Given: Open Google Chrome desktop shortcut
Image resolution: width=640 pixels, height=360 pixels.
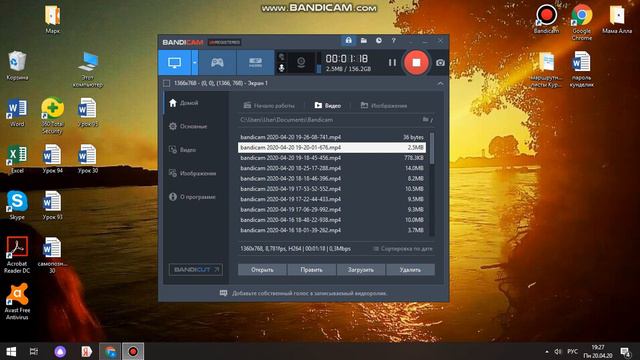Looking at the screenshot, I should [582, 22].
